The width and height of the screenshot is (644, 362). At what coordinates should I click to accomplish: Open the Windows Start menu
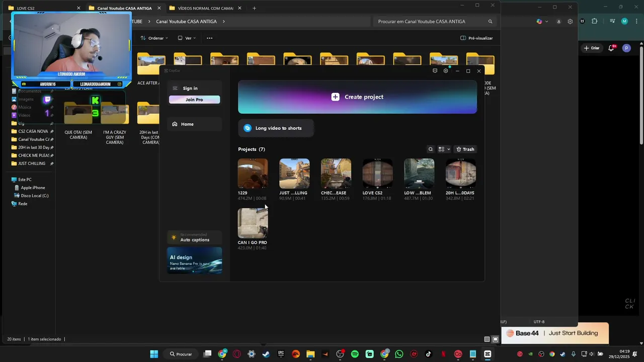(154, 354)
